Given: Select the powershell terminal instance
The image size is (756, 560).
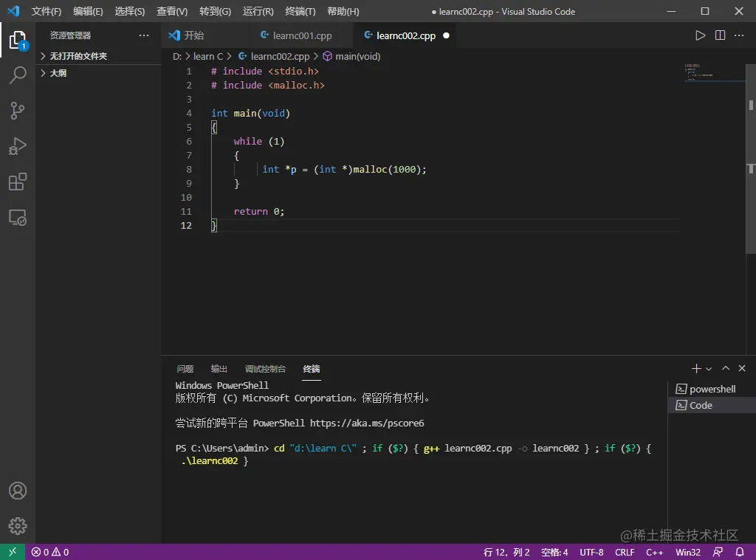Looking at the screenshot, I should coord(712,389).
